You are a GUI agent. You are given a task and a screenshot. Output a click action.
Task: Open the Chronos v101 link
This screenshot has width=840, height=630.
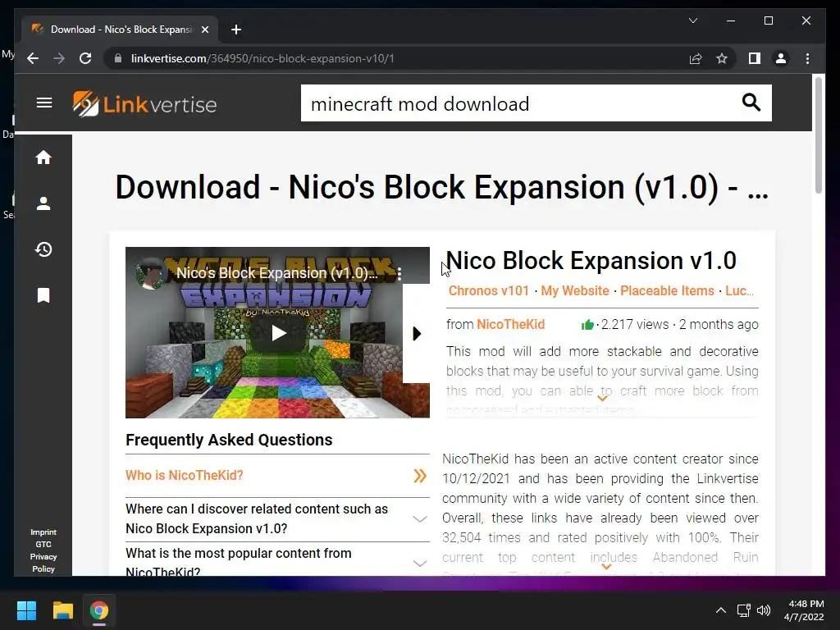pos(489,291)
